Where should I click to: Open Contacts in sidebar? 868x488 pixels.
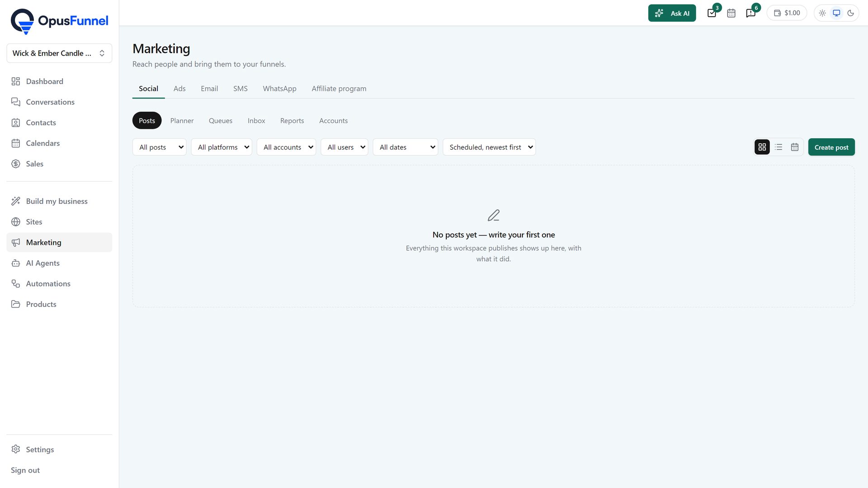point(59,122)
